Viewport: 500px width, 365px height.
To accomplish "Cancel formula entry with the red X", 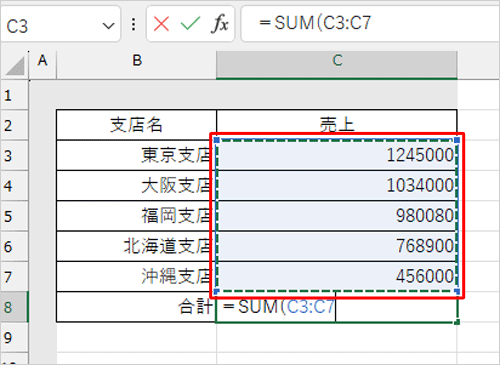I will click(161, 24).
